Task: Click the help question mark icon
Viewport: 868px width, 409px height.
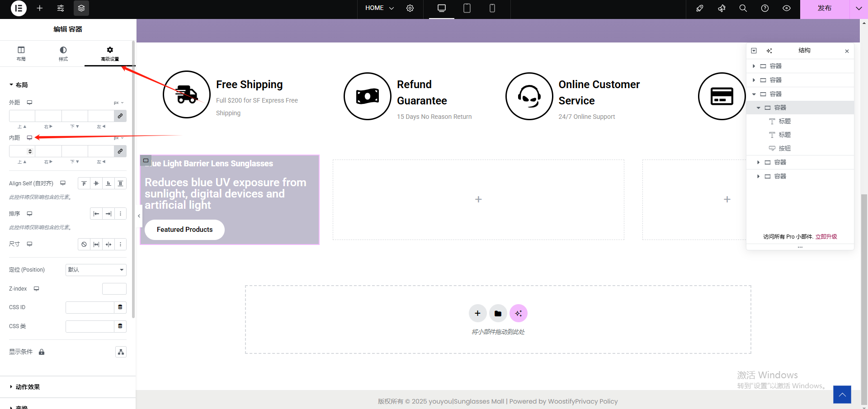Action: click(x=765, y=8)
